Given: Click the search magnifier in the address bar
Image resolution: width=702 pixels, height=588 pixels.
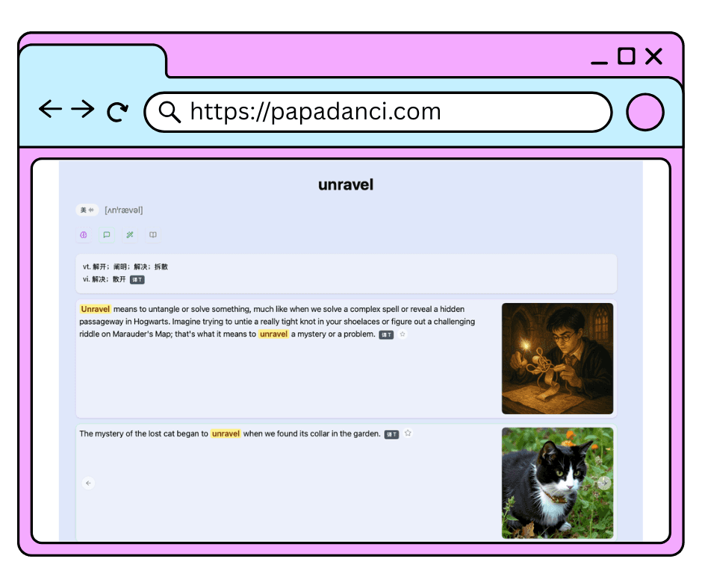Looking at the screenshot, I should click(x=170, y=112).
